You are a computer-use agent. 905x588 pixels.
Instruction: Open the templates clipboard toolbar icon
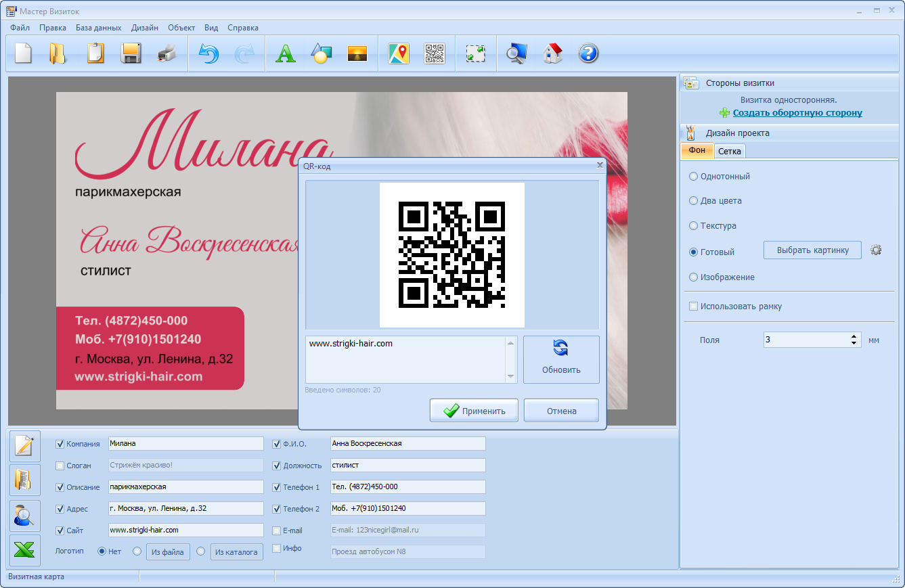tap(95, 53)
